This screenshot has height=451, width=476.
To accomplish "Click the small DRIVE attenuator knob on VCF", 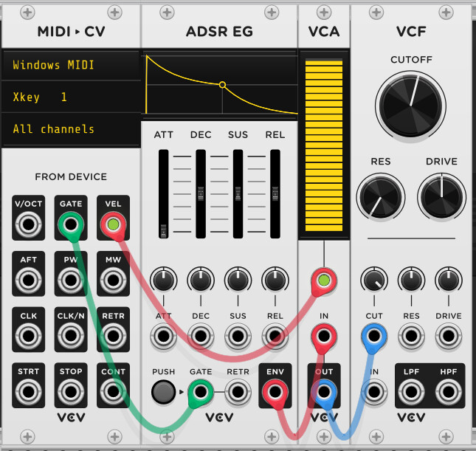I will (x=449, y=280).
